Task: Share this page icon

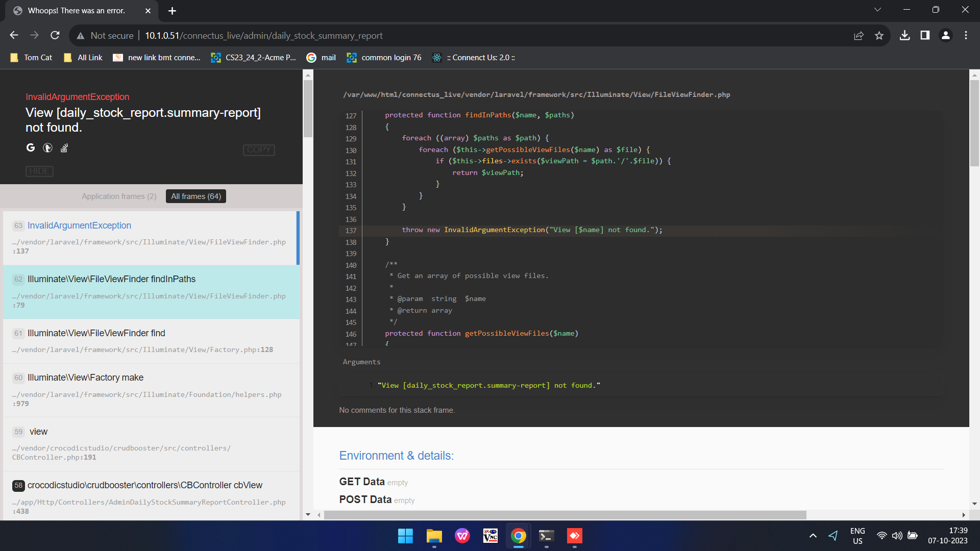Action: pos(859,35)
